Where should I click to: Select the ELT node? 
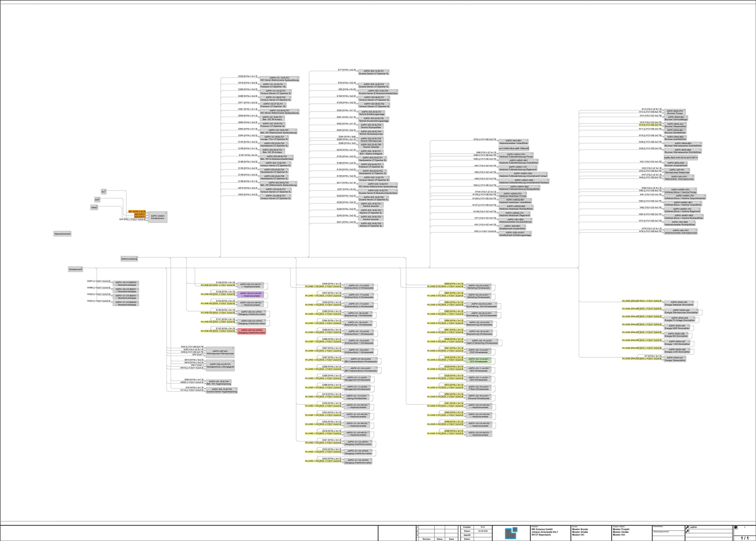coord(103,192)
